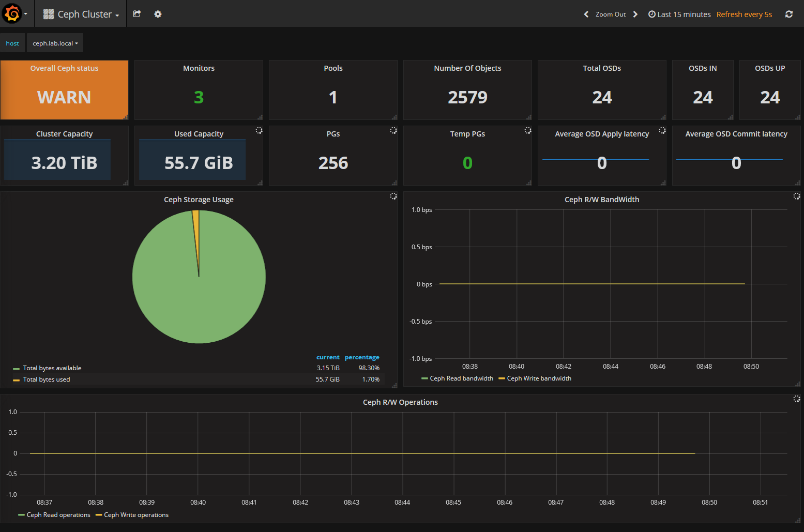Expand the ceph.lab.local host dropdown

click(x=55, y=43)
